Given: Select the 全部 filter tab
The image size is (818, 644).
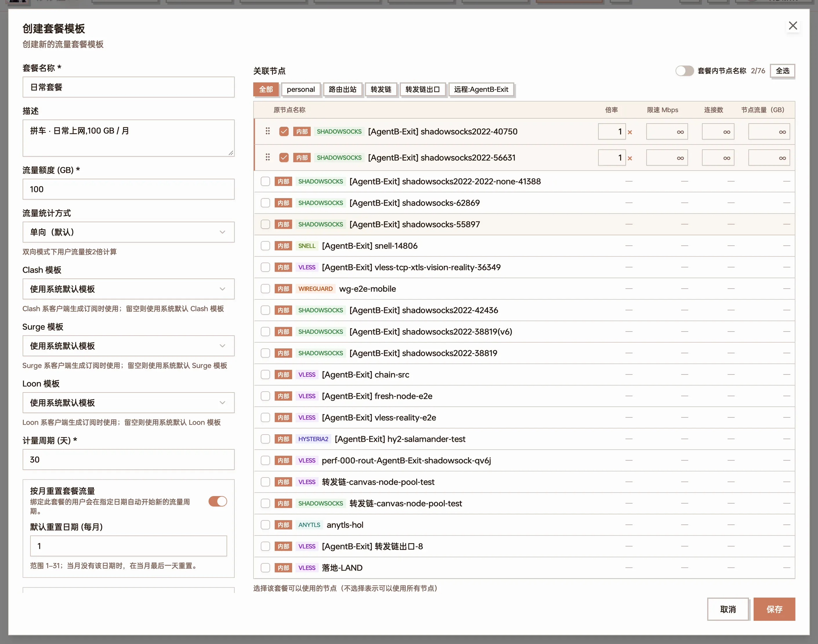Looking at the screenshot, I should (x=266, y=89).
